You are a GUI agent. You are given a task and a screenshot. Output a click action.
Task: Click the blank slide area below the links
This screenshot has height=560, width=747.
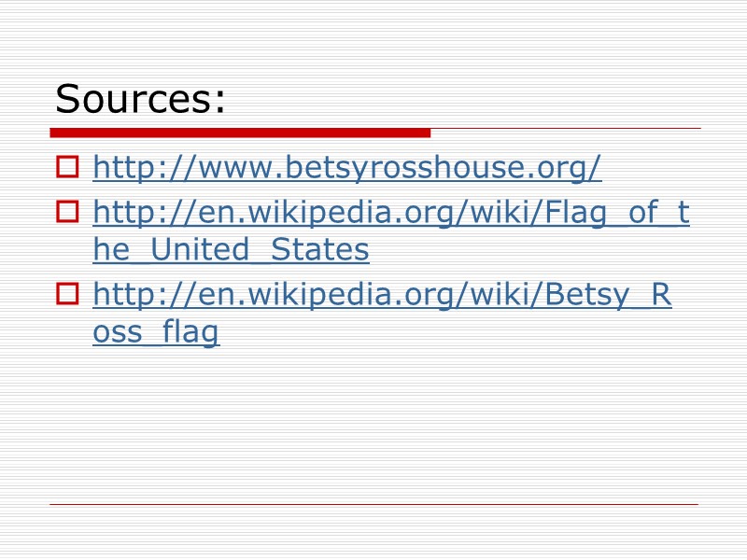point(373,420)
